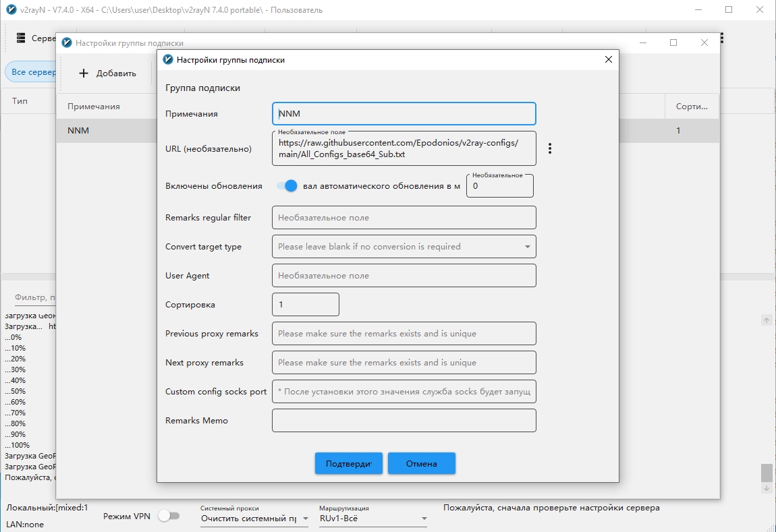
Task: Click the 'Отмена' cancel button
Action: (422, 463)
